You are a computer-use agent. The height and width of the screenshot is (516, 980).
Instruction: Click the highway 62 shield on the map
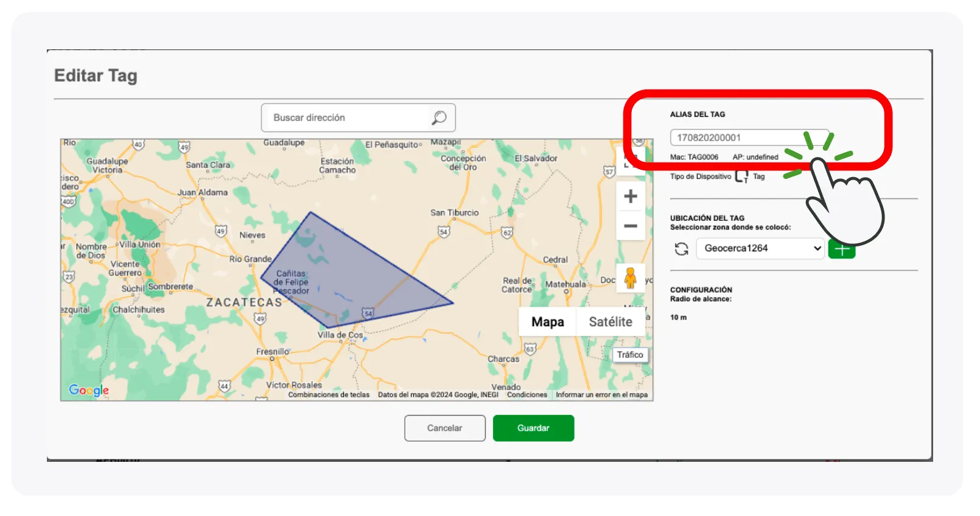click(x=507, y=232)
